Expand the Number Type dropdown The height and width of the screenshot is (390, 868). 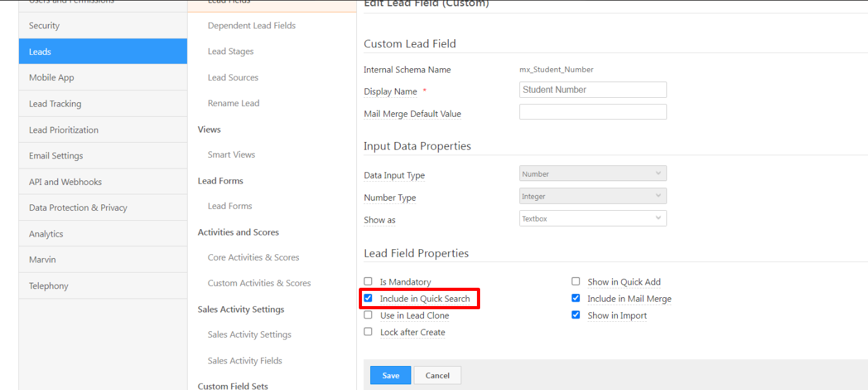point(593,196)
